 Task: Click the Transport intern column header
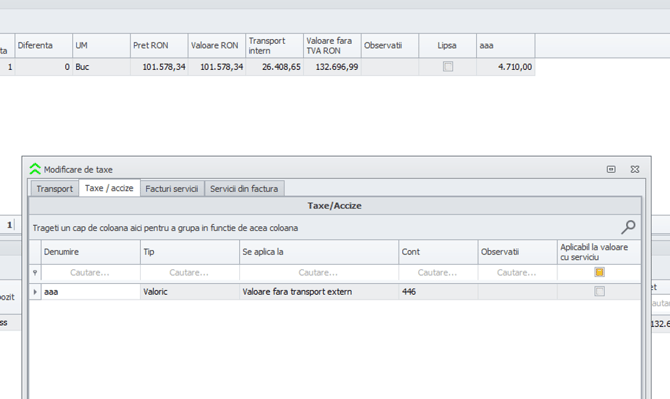click(x=274, y=46)
